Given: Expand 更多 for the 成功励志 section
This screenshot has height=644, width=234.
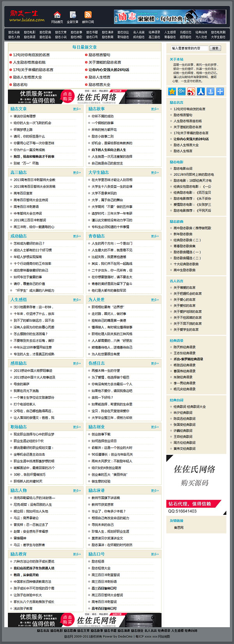Looking at the screenshot, I should point(77,236).
